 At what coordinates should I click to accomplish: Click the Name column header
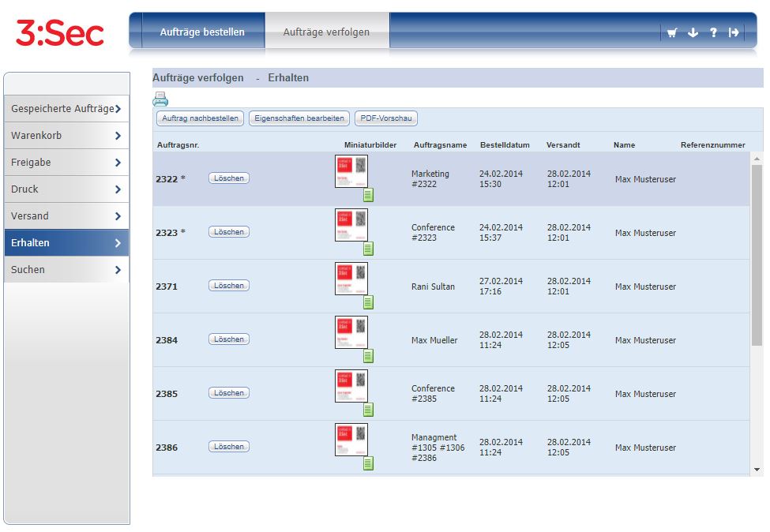624,144
